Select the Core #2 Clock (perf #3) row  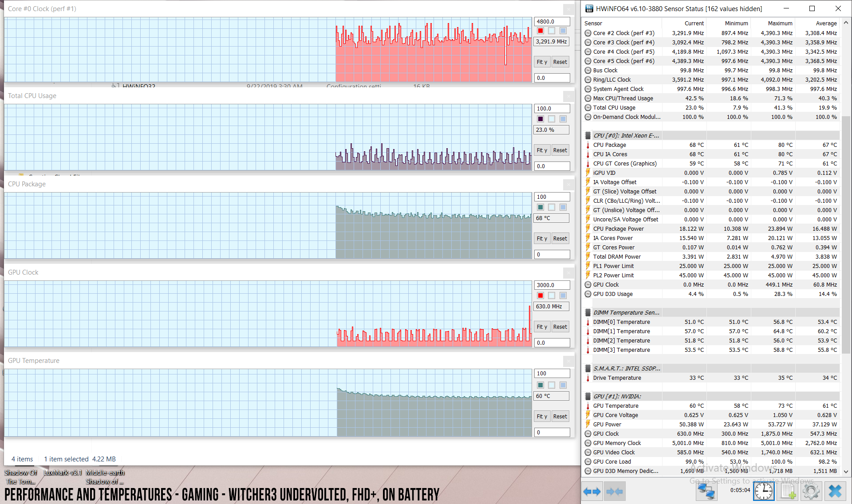click(x=711, y=33)
